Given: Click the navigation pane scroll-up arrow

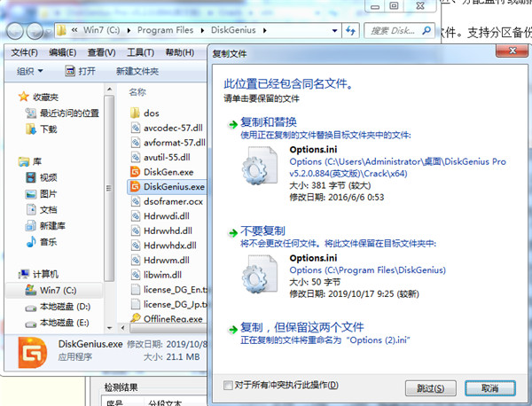Looking at the screenshot, I should click(x=109, y=90).
